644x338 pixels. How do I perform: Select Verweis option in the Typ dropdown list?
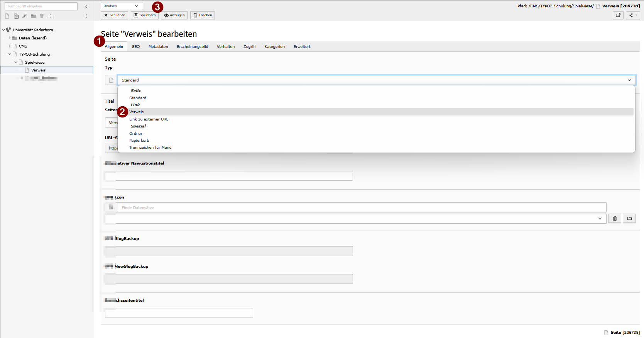(x=137, y=112)
